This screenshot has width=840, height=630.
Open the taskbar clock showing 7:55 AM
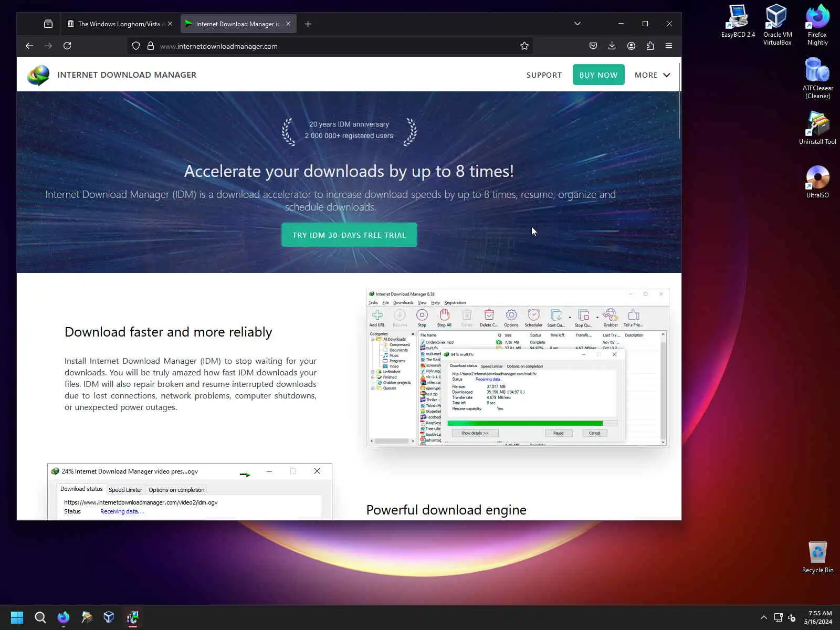pos(818,617)
